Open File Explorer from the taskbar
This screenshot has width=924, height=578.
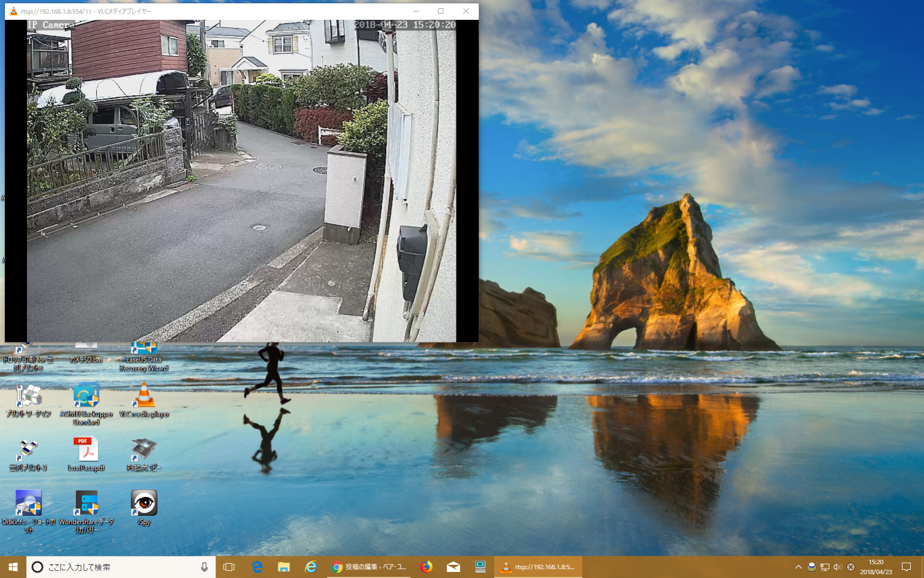point(284,567)
